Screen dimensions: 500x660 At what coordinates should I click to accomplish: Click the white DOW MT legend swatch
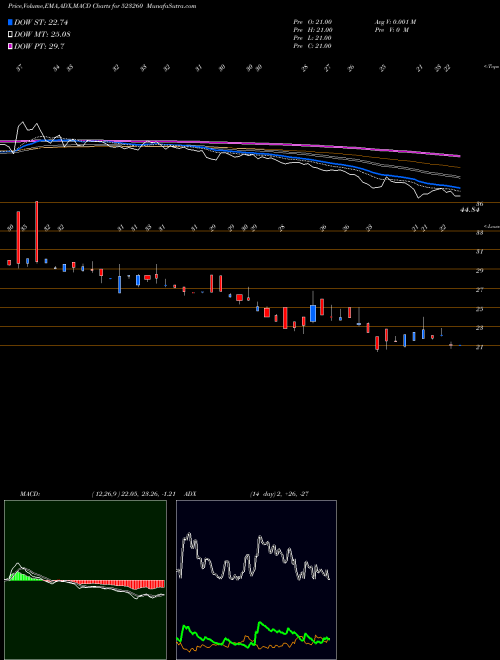10,34
